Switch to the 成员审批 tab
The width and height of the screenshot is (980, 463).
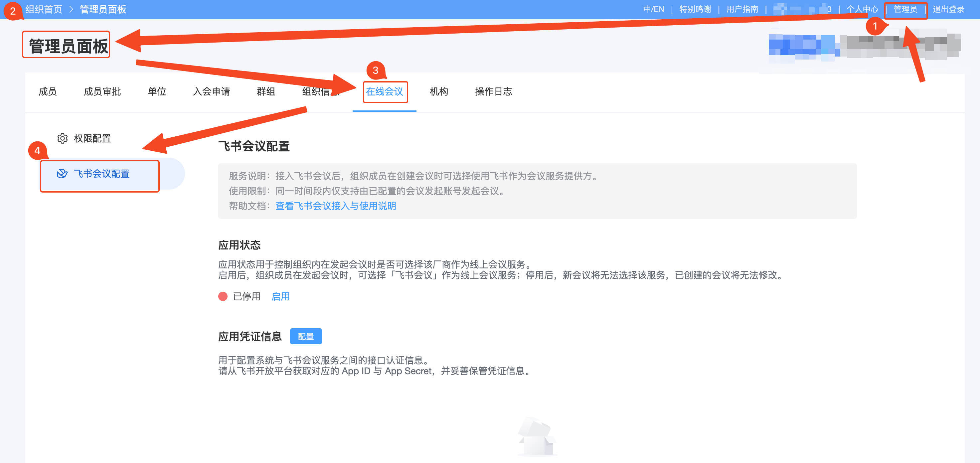101,92
